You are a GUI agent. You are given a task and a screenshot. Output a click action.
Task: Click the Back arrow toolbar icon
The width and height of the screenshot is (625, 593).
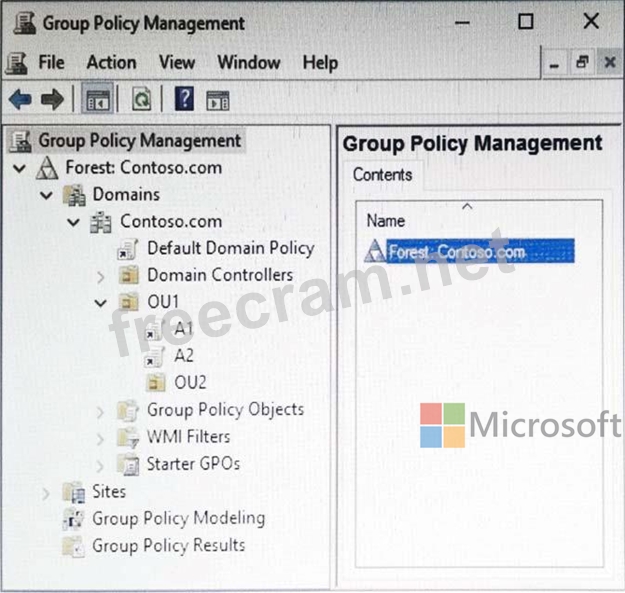point(20,99)
